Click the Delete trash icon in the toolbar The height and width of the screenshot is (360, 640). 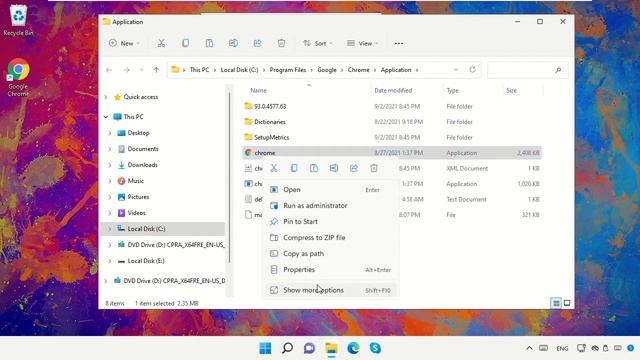coord(281,43)
